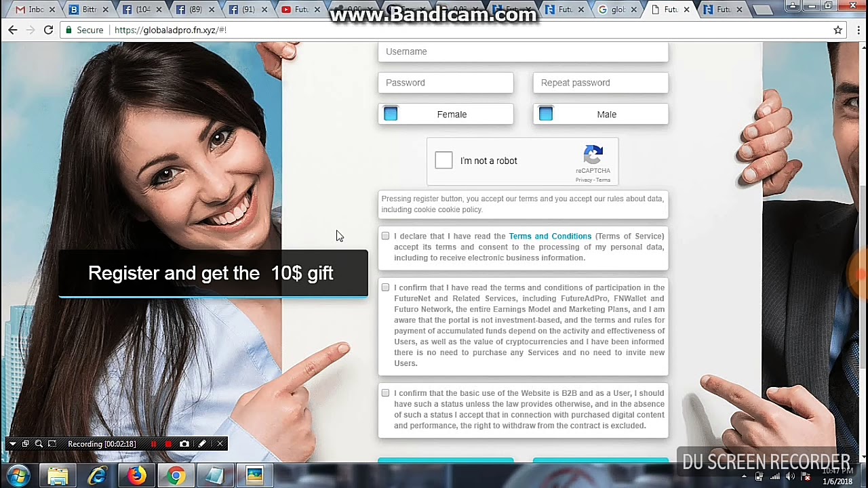View site info via the Secure padlock
The height and width of the screenshot is (488, 868).
point(84,30)
